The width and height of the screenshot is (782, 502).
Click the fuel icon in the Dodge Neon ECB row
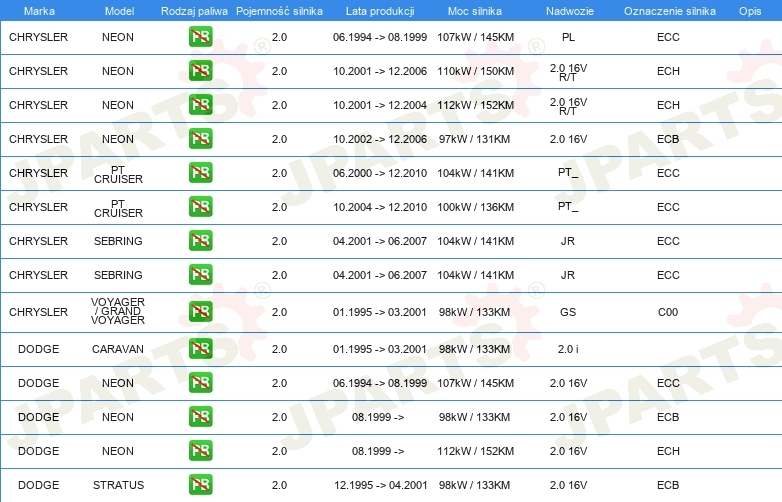[x=200, y=416]
